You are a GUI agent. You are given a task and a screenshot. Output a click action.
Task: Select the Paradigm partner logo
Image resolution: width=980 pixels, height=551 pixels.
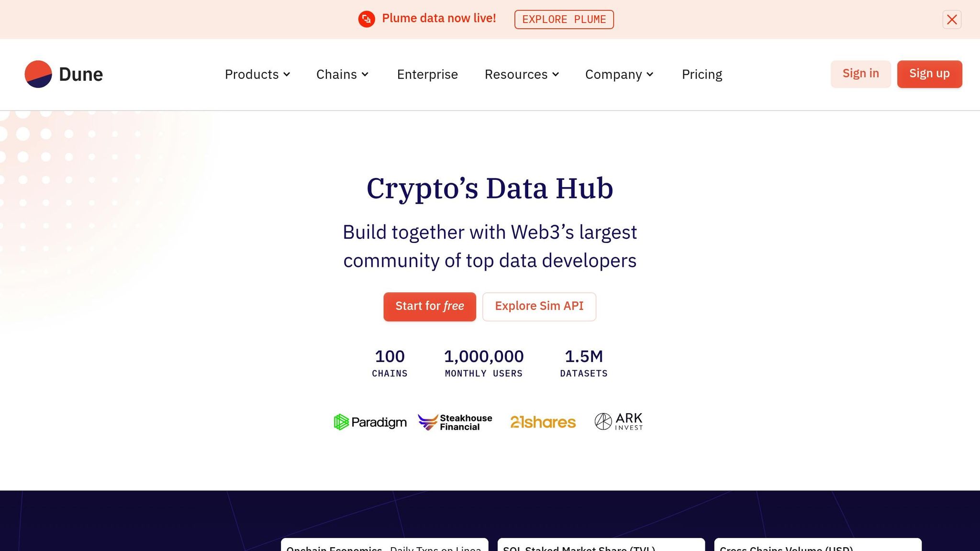click(369, 422)
